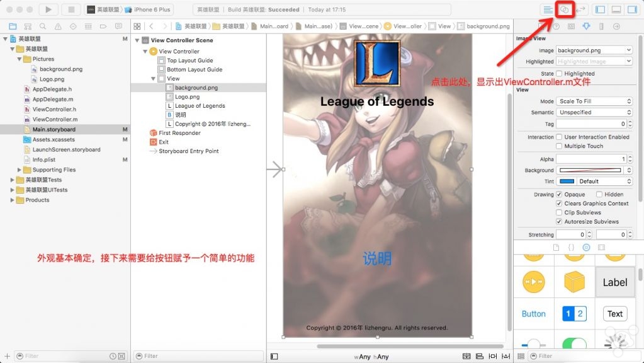Select the Label object in library
This screenshot has width=644, height=363.
pos(614,282)
